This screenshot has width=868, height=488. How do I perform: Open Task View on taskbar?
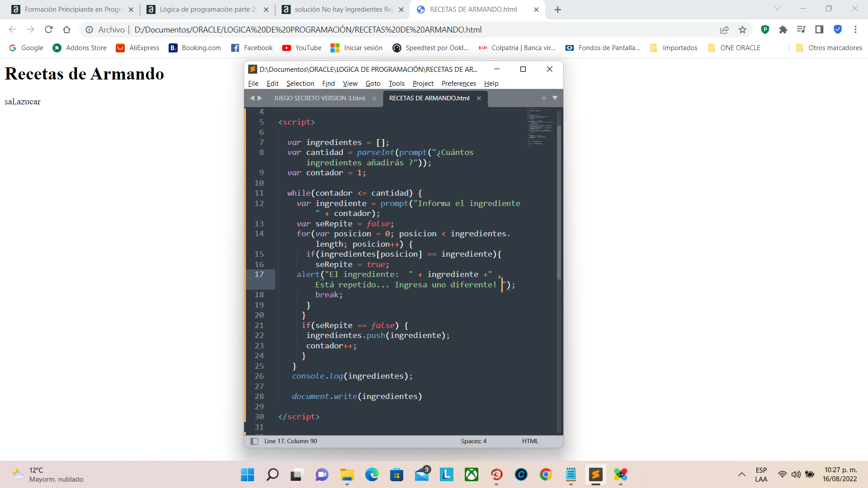pos(296,474)
